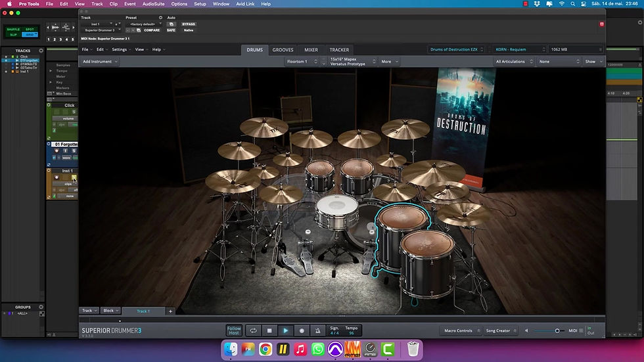Enable SPOT edit mode
This screenshot has height=362, width=644.
point(30,30)
